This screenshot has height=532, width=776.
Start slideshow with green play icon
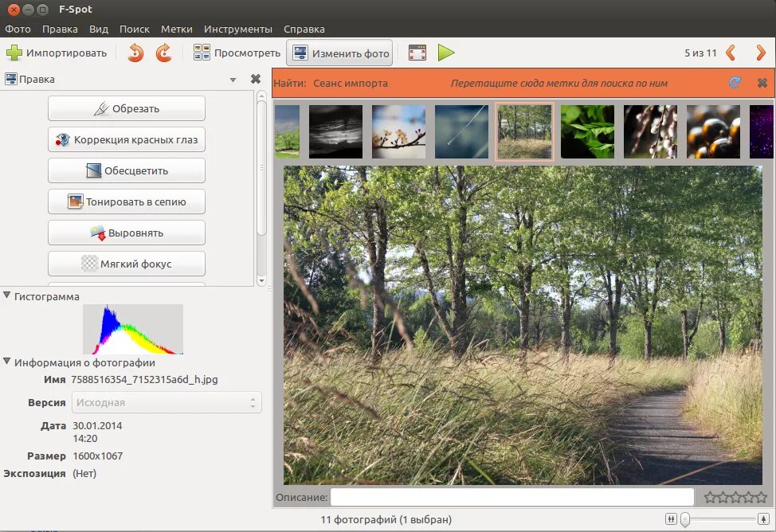click(x=446, y=53)
